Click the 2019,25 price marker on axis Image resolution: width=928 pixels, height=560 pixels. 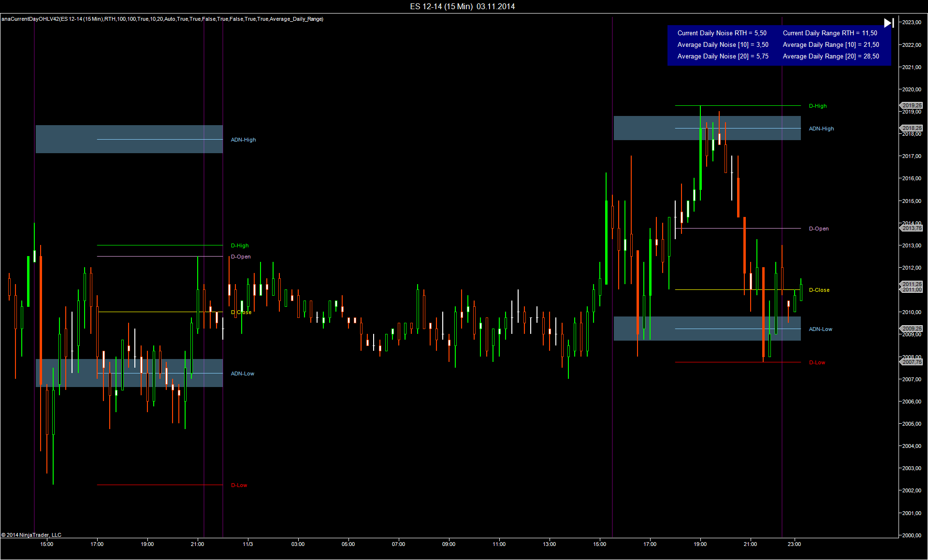point(911,105)
